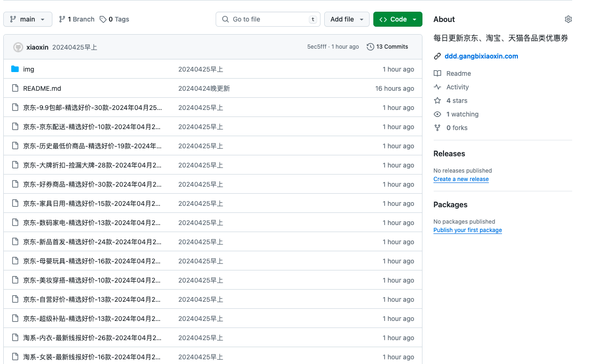
Task: Click the xiaoxin avatar icon
Action: (x=18, y=47)
